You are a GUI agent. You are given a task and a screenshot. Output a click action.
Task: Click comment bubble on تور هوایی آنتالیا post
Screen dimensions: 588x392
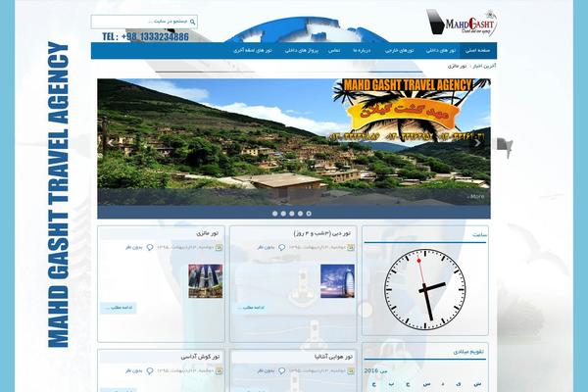(281, 370)
